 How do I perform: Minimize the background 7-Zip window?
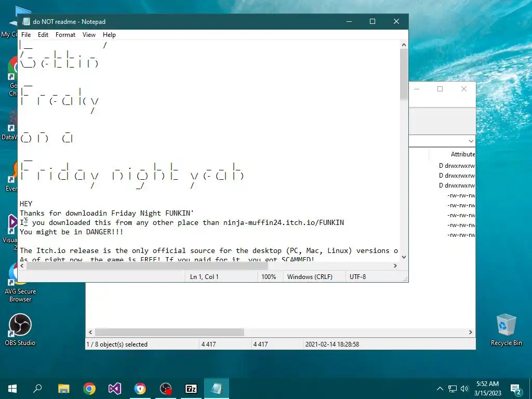417,89
